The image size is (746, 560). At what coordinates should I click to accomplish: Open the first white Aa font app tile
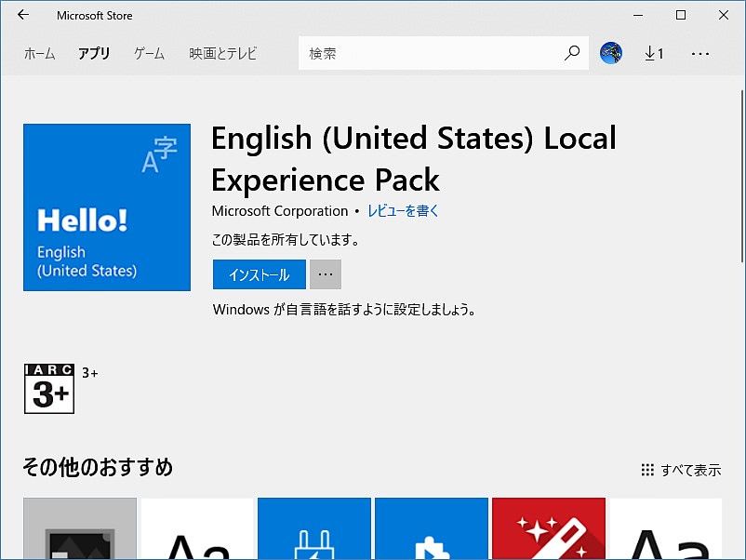coord(197,528)
